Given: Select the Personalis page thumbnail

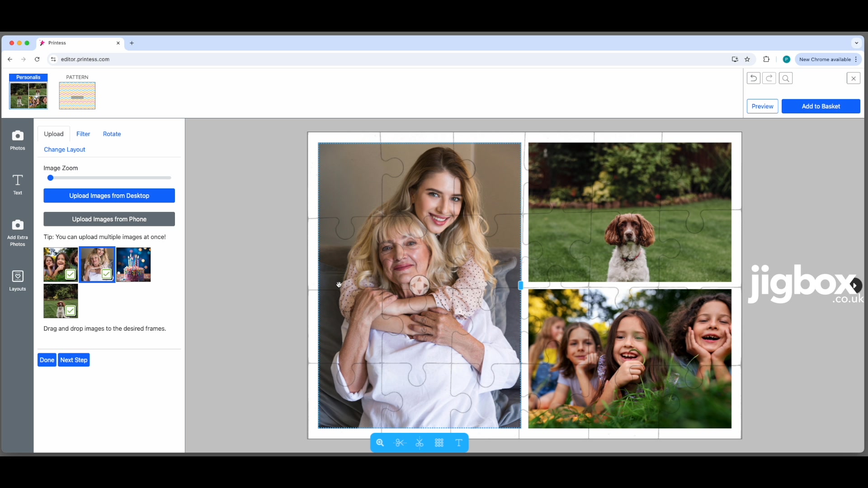Looking at the screenshot, I should point(28,92).
